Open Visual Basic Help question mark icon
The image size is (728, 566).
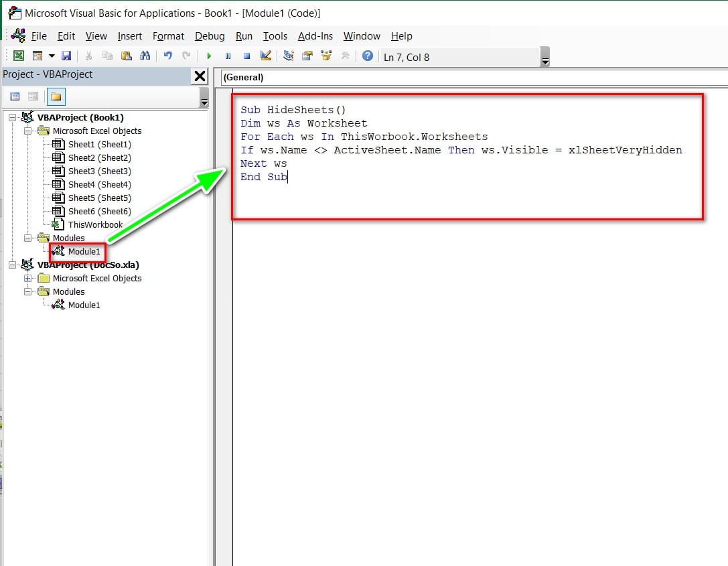coord(367,56)
